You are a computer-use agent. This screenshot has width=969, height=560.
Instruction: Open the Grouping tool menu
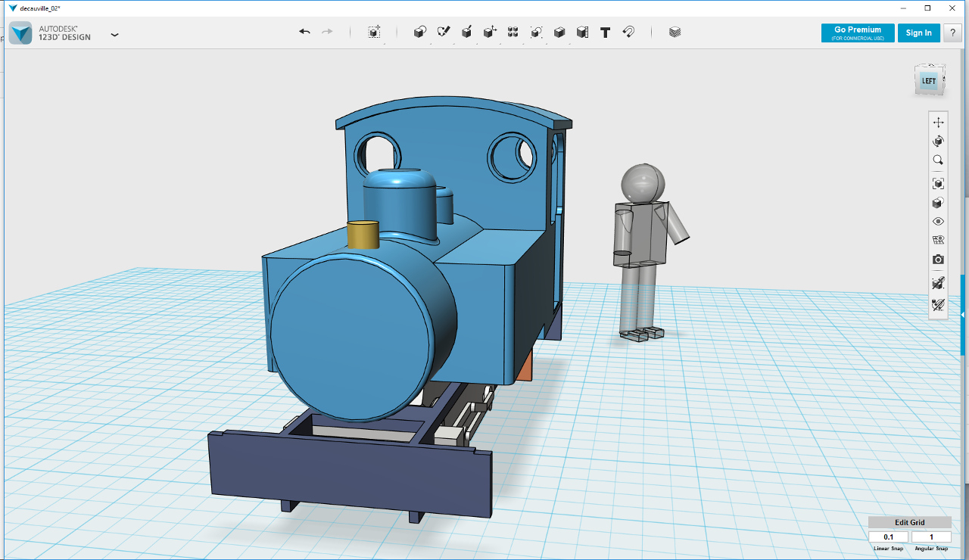pos(536,32)
